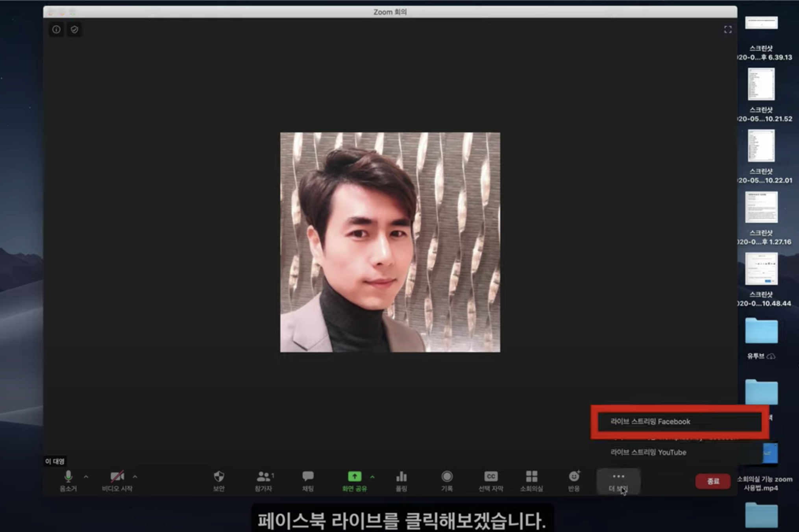Expand audio options arrow beside microphone
This screenshot has height=532, width=799.
(86, 477)
